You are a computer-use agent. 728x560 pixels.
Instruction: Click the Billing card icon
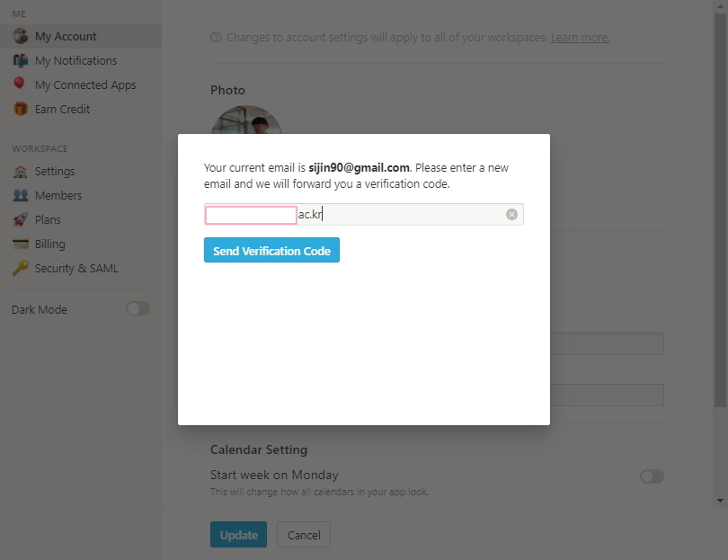coord(20,244)
